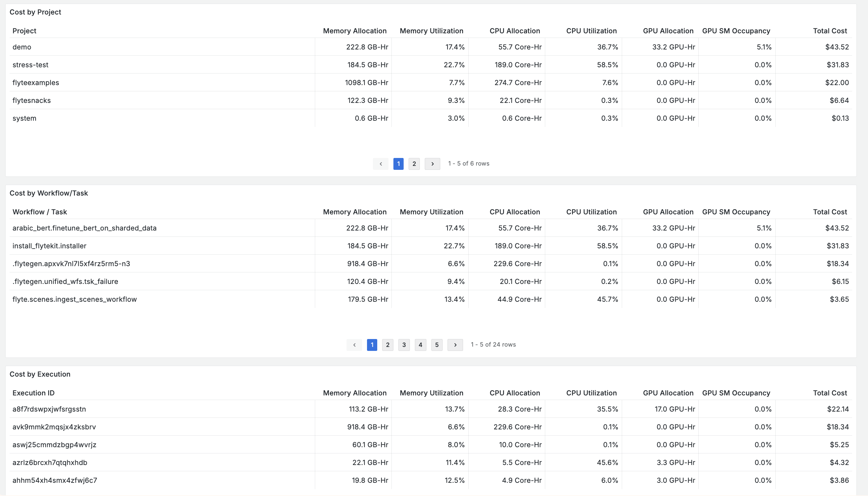
Task: Jump to page 5 of Workflow/Task table
Action: (x=436, y=345)
